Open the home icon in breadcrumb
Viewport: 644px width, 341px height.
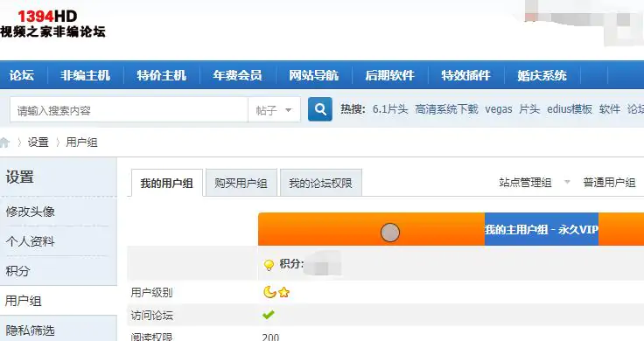pos(4,143)
